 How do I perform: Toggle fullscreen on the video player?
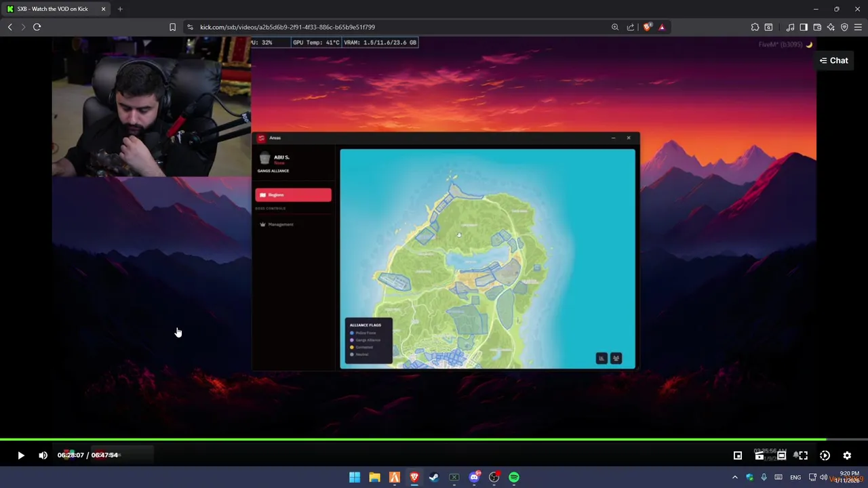[803, 455]
